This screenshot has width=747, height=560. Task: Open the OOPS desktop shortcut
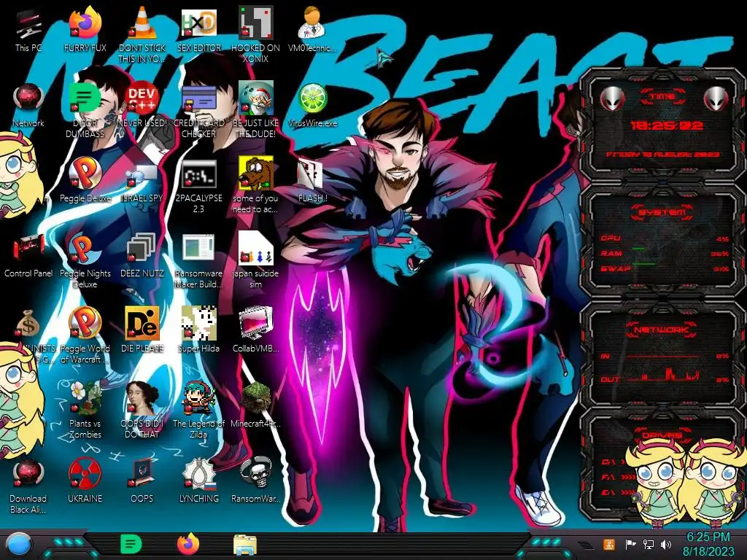pyautogui.click(x=142, y=481)
